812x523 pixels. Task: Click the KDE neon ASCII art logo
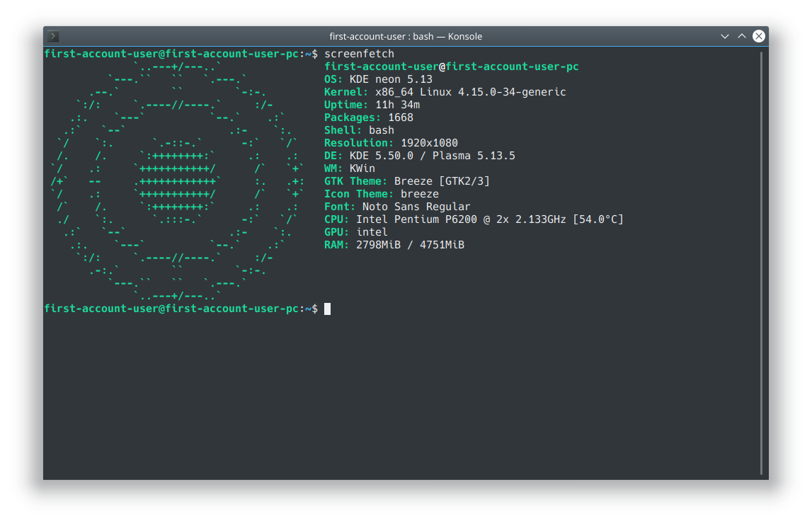[x=178, y=181]
